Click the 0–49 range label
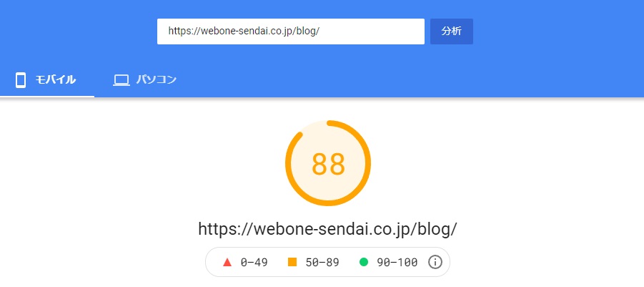The image size is (644, 287). (x=254, y=262)
